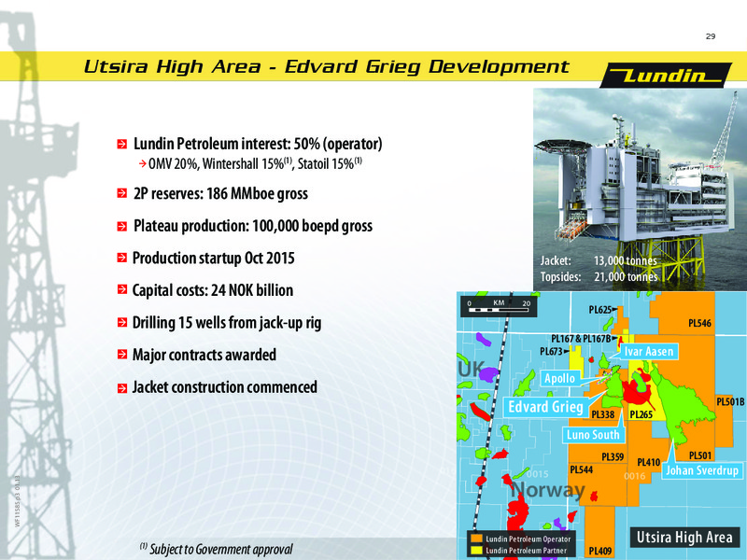Click the red bullet icon beside 'Major contracts awarded'
The height and width of the screenshot is (560, 747).
tap(122, 355)
